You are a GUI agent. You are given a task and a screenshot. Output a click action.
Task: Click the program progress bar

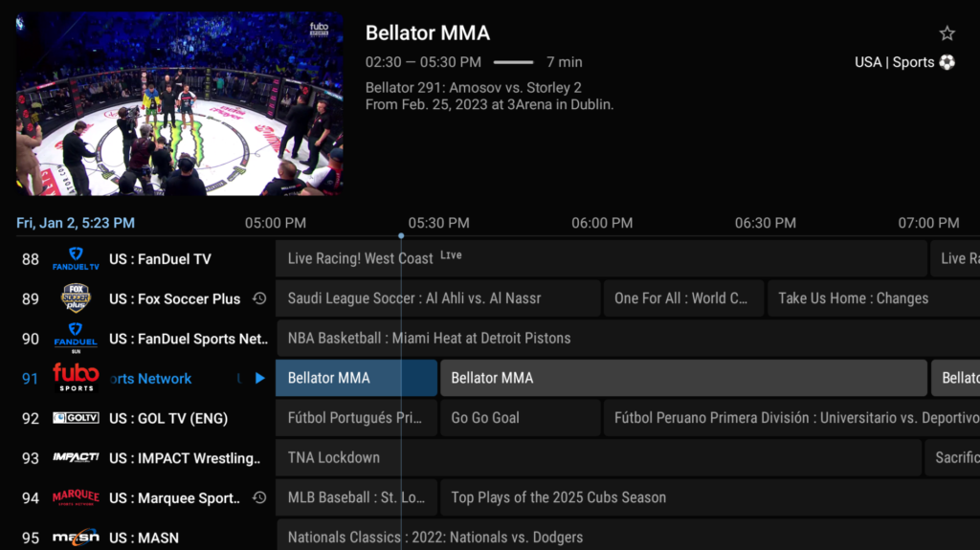[x=513, y=62]
